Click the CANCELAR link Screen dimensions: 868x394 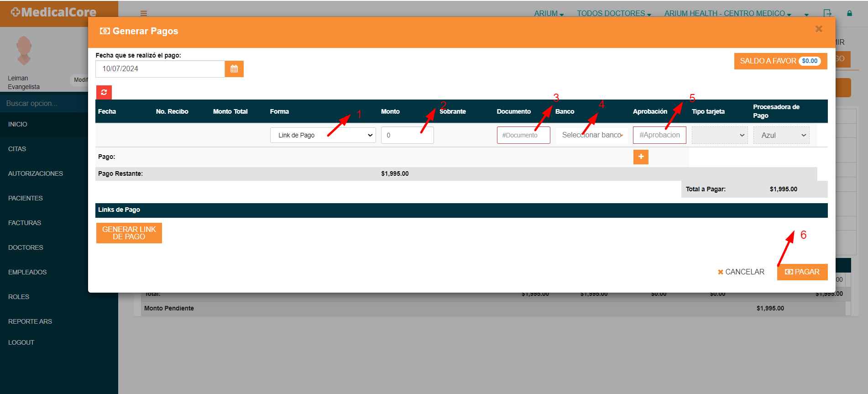(741, 272)
